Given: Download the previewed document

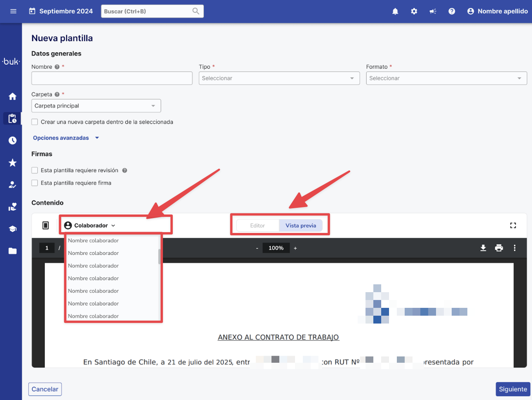Looking at the screenshot, I should 483,248.
